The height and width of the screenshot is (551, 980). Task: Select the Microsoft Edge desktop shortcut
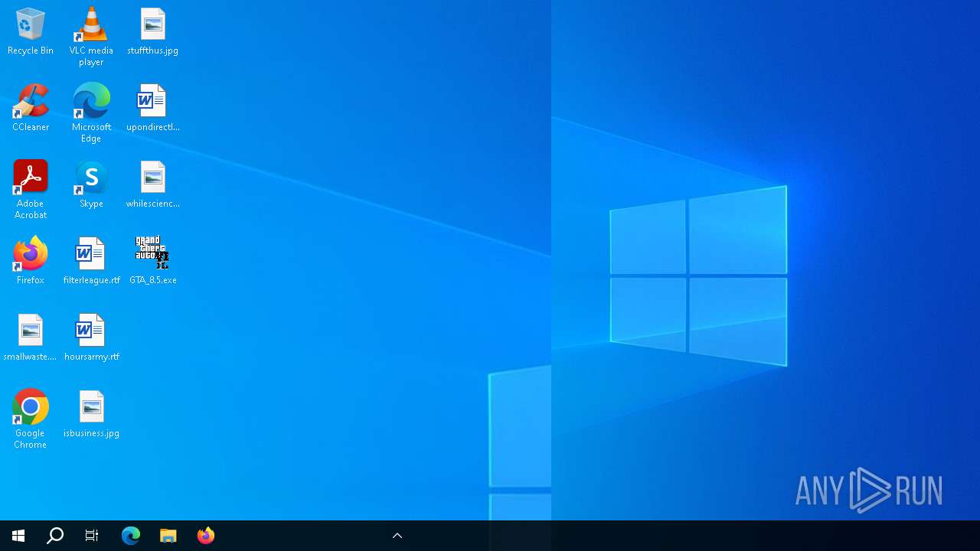[x=91, y=113]
